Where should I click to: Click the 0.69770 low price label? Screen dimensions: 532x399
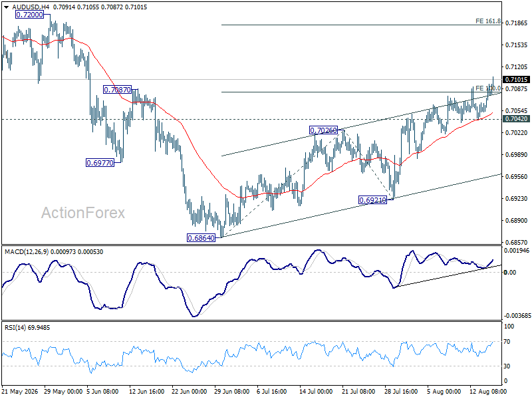(100, 163)
